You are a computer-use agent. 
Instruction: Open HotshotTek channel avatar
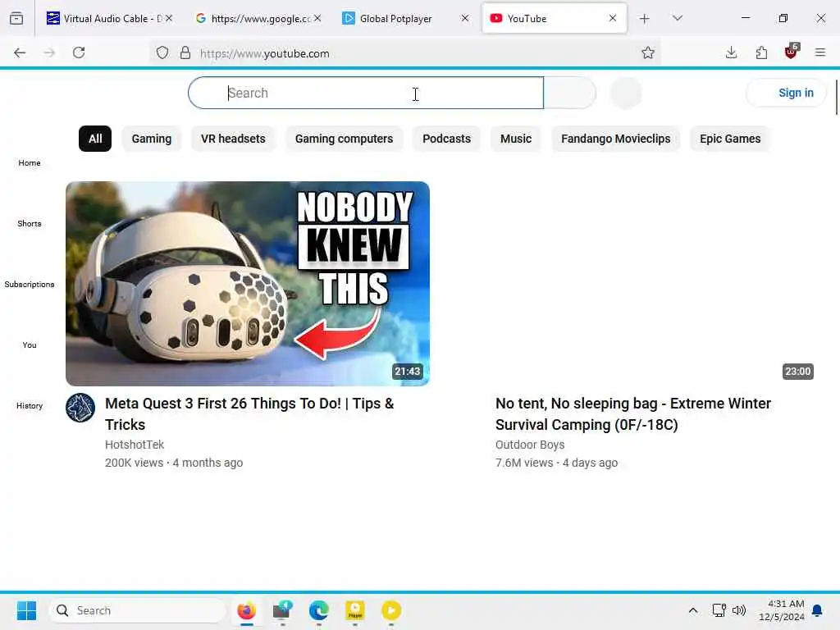(80, 408)
